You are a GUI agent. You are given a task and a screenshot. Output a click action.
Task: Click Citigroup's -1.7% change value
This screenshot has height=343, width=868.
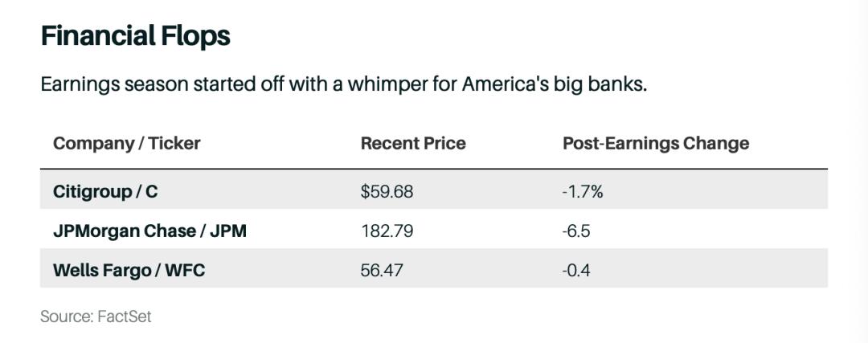pyautogui.click(x=583, y=192)
